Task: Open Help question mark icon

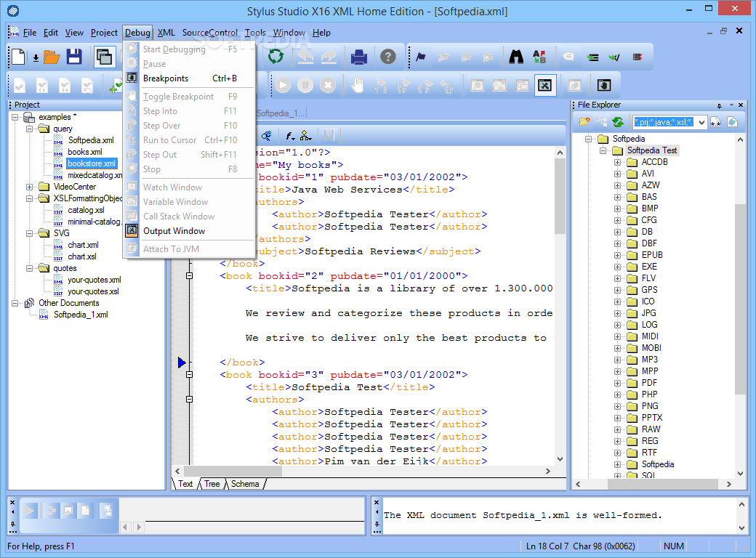Action: (387, 57)
